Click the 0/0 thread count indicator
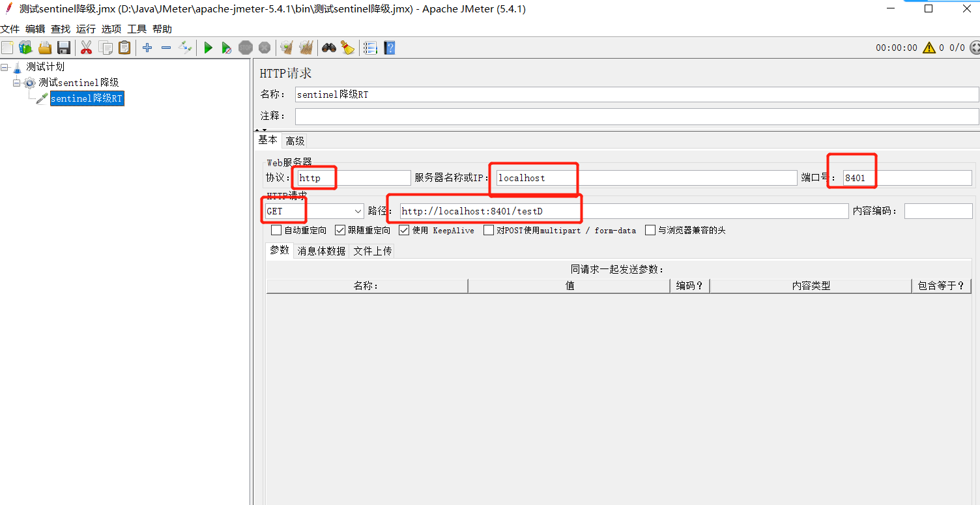The height and width of the screenshot is (505, 980). (x=957, y=48)
